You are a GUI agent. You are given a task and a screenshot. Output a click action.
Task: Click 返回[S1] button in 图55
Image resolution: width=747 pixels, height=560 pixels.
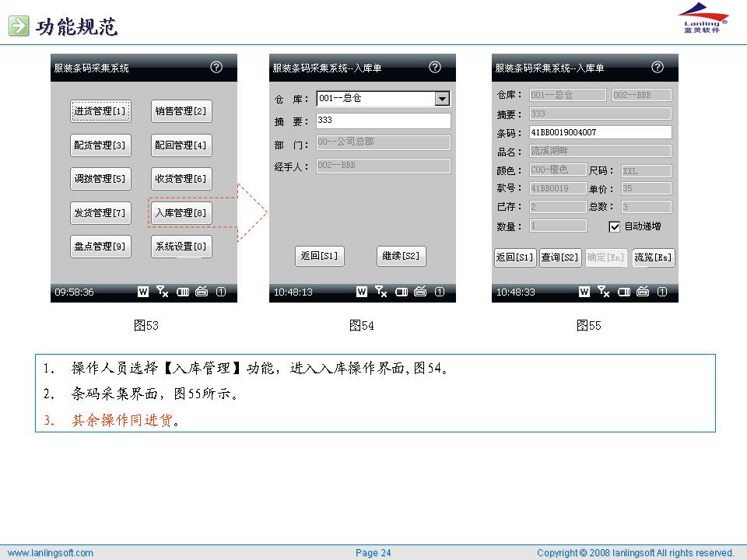(x=515, y=257)
